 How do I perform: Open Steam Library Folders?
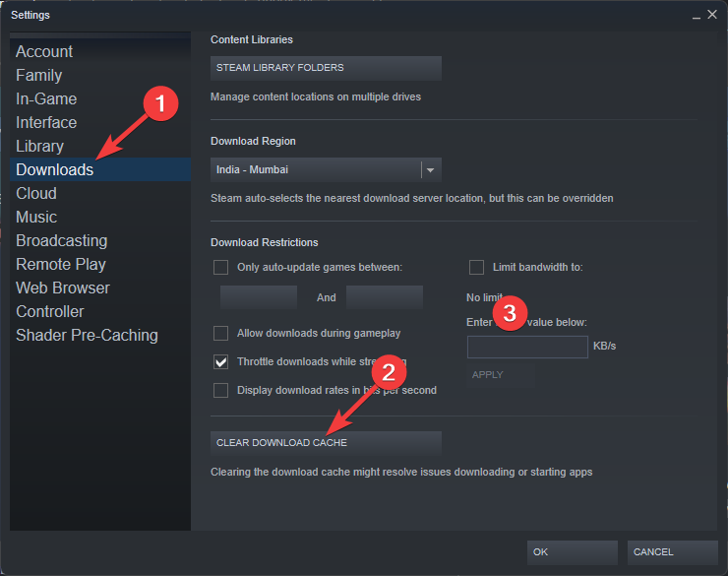tap(326, 68)
